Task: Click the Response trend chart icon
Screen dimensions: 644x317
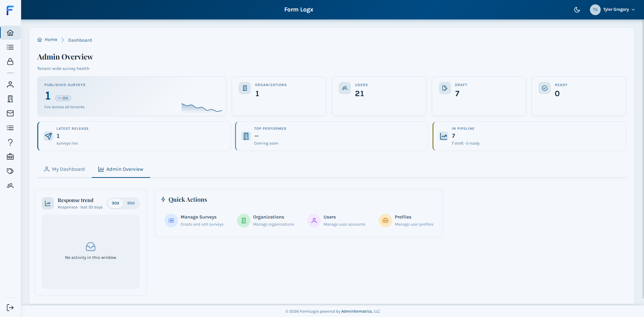Action: (48, 203)
